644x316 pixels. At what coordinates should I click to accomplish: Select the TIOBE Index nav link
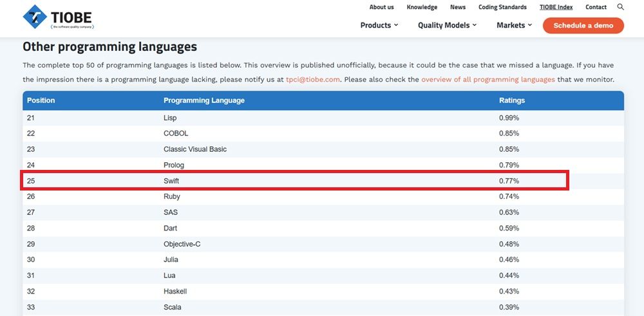point(556,7)
